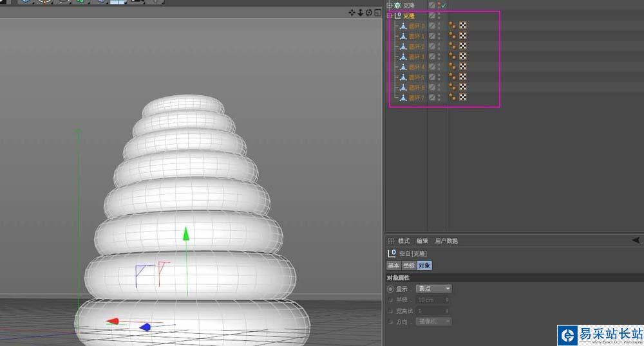Select the 圆环.4 object name

pyautogui.click(x=417, y=67)
